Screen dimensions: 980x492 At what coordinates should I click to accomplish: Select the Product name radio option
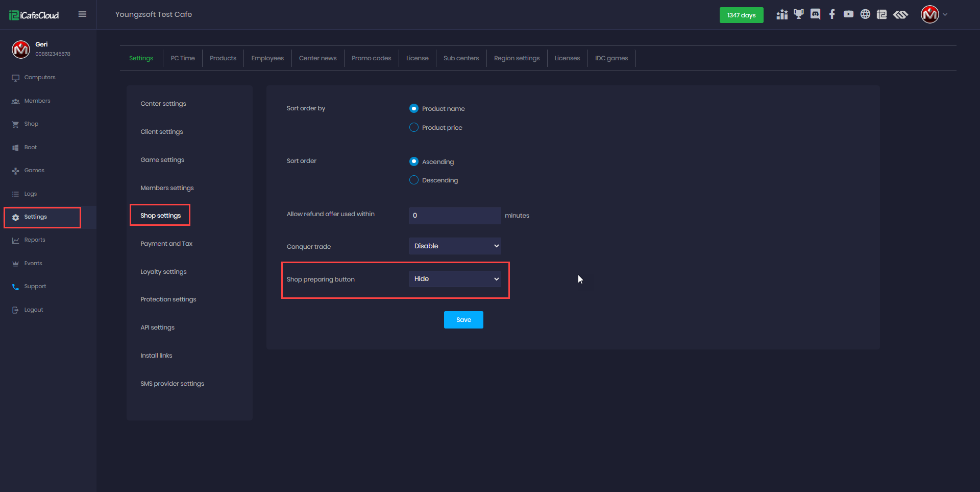[x=414, y=108]
